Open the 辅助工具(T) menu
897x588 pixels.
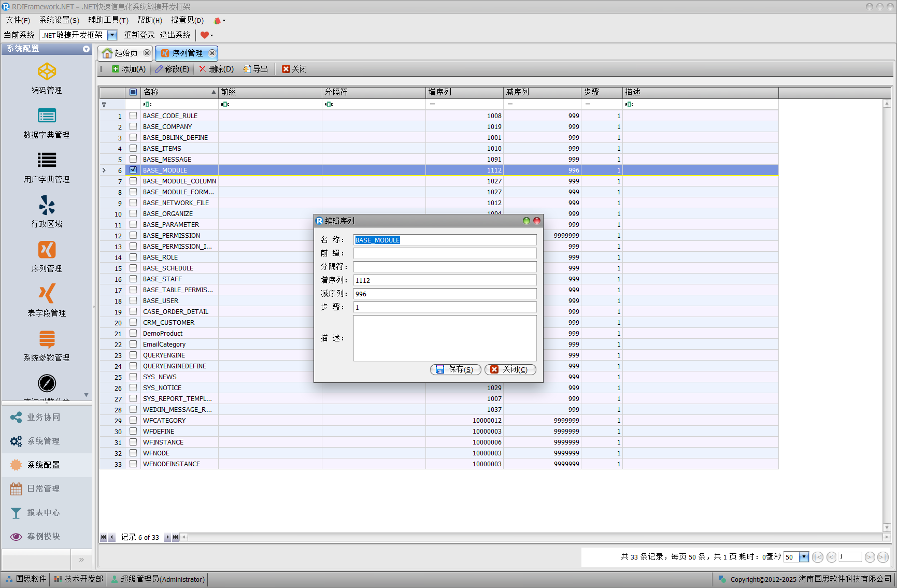click(108, 20)
